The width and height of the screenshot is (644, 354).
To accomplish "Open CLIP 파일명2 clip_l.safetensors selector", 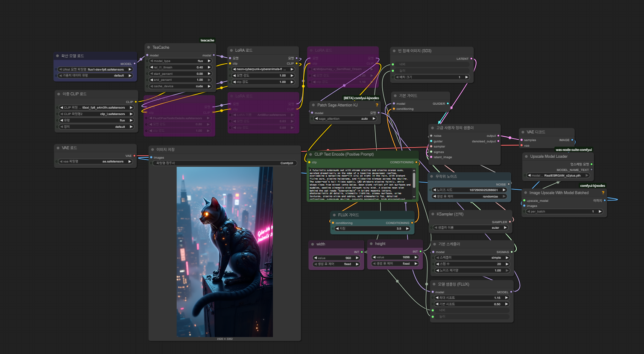I will 96,114.
